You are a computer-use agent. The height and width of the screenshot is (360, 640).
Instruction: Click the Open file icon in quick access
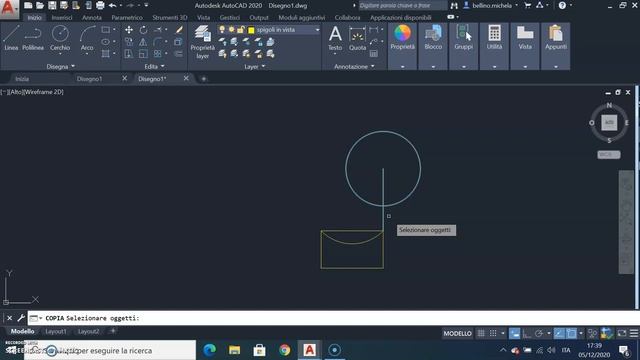tap(40, 5)
